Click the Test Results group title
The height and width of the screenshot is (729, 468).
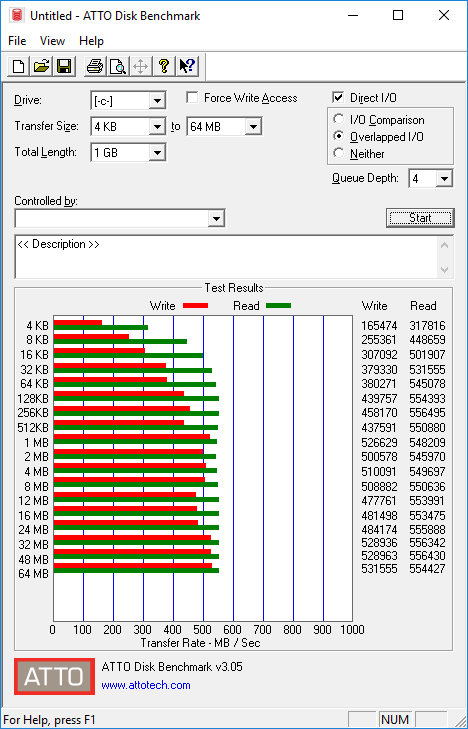[234, 288]
